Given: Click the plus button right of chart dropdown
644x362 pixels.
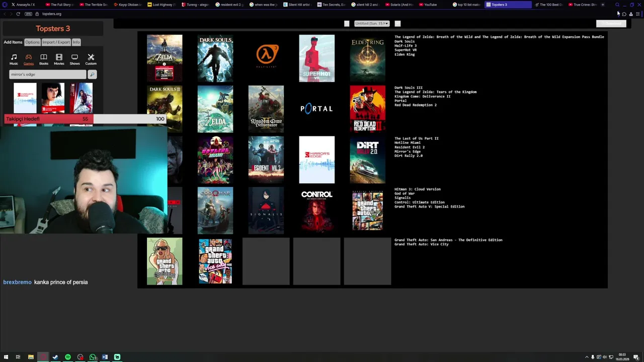Looking at the screenshot, I should coord(397,23).
